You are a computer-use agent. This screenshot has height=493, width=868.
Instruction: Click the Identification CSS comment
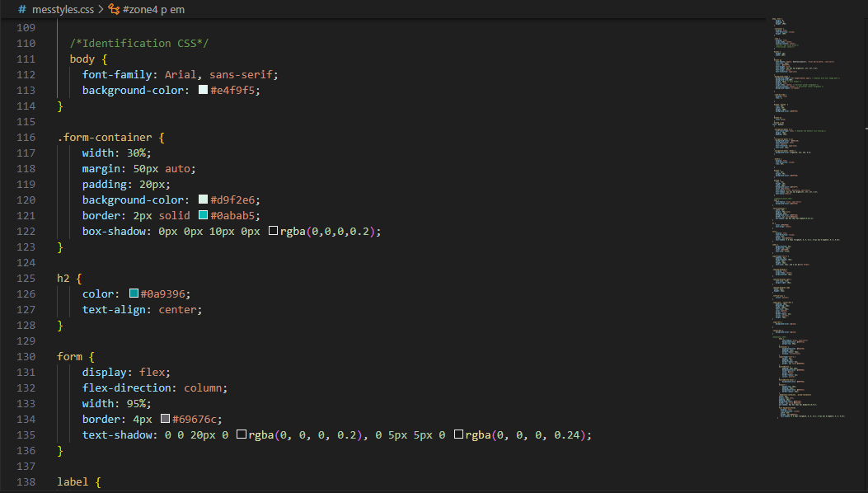pyautogui.click(x=135, y=43)
